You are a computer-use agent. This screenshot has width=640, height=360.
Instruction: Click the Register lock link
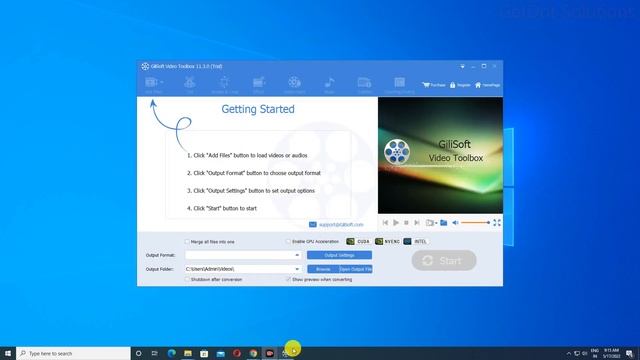tap(460, 85)
